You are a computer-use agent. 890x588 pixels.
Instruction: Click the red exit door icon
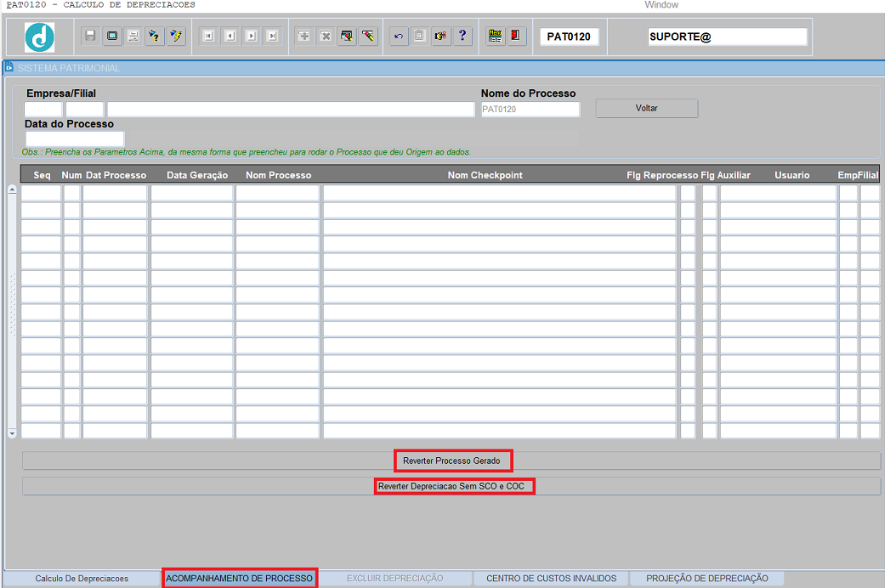point(516,37)
